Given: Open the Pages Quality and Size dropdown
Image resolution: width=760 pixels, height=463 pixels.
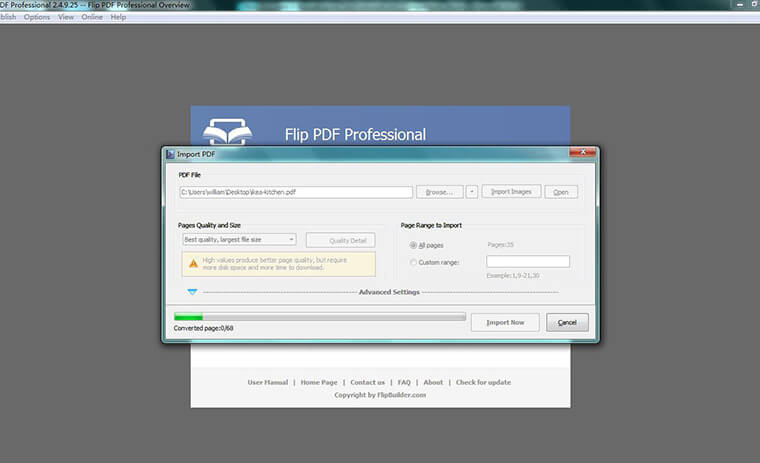Looking at the screenshot, I should [239, 239].
